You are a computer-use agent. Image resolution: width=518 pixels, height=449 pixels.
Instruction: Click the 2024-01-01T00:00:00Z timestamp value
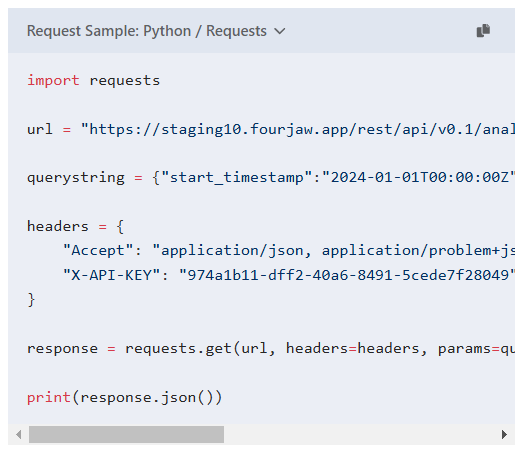click(419, 177)
